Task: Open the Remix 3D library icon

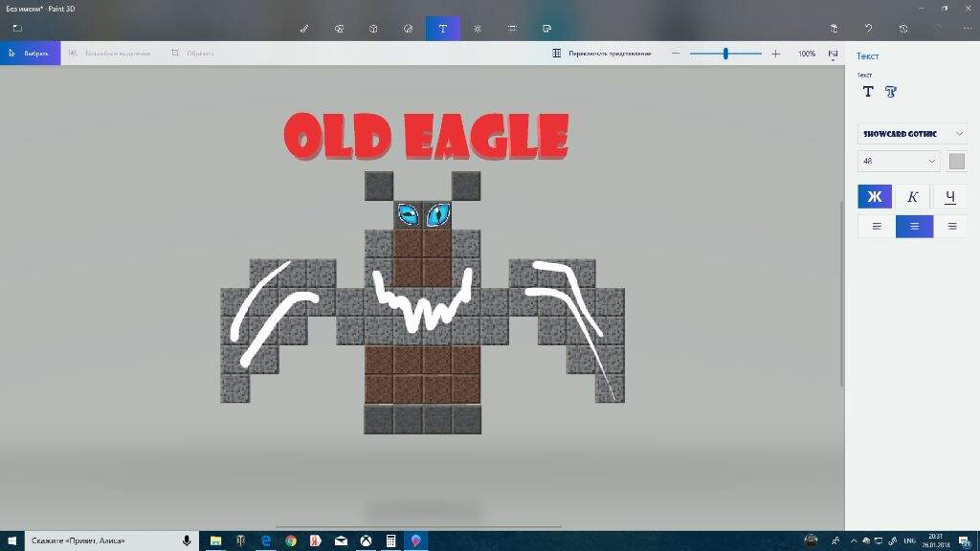Action: click(x=546, y=28)
